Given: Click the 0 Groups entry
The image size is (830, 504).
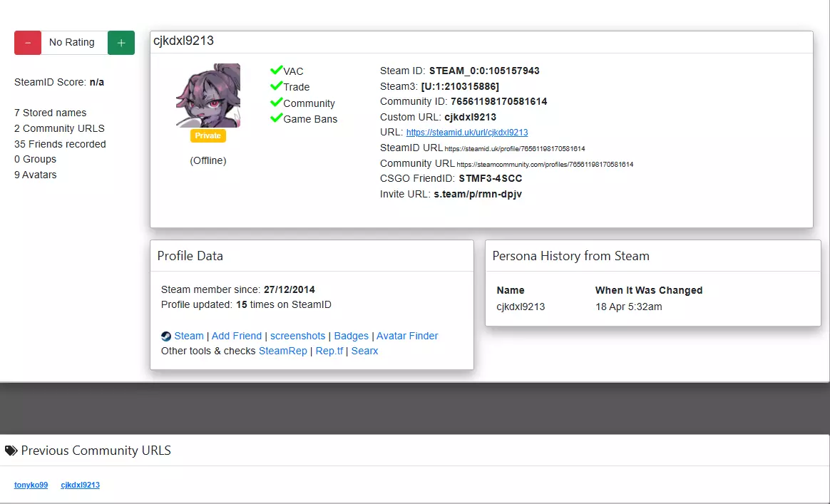Looking at the screenshot, I should tap(35, 160).
